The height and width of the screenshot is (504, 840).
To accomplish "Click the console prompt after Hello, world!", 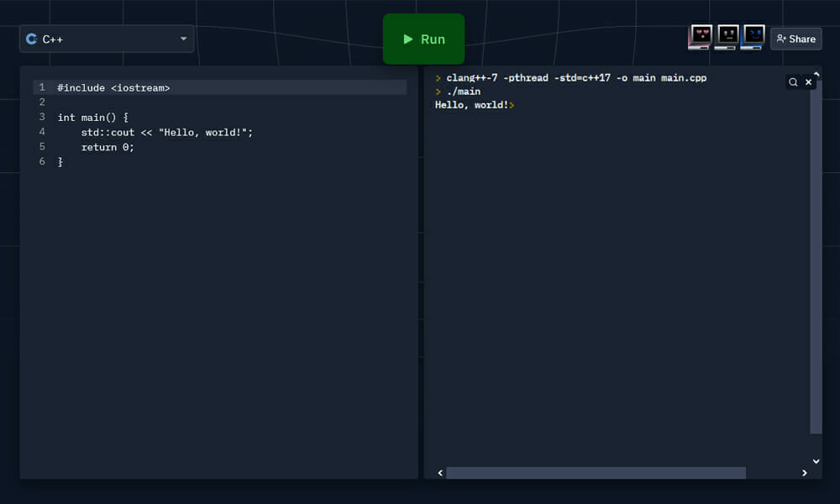I will pos(512,106).
